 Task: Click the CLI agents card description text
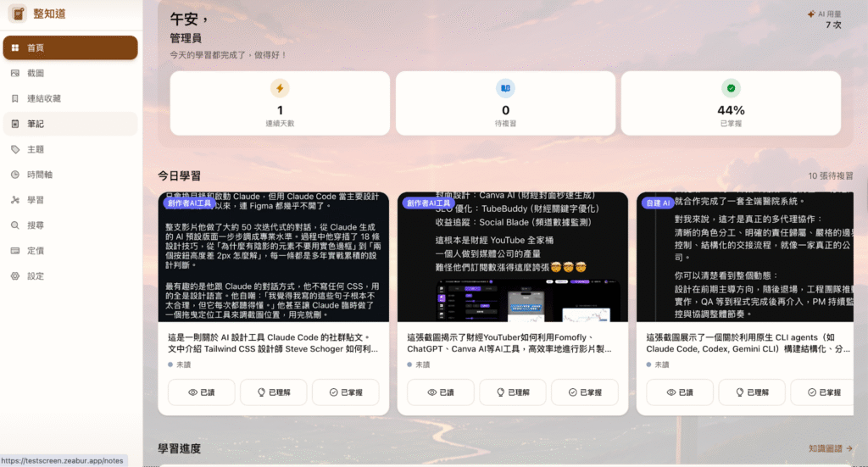pos(748,343)
